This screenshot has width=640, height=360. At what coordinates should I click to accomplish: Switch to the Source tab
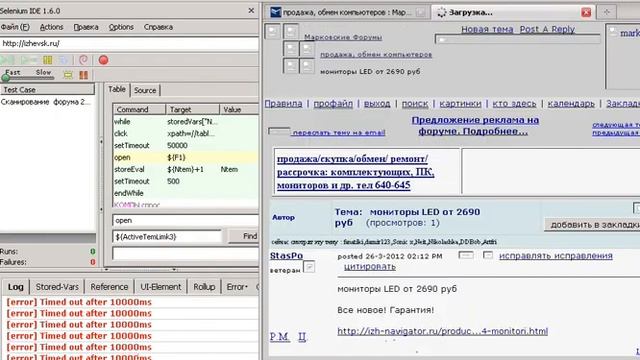click(145, 90)
